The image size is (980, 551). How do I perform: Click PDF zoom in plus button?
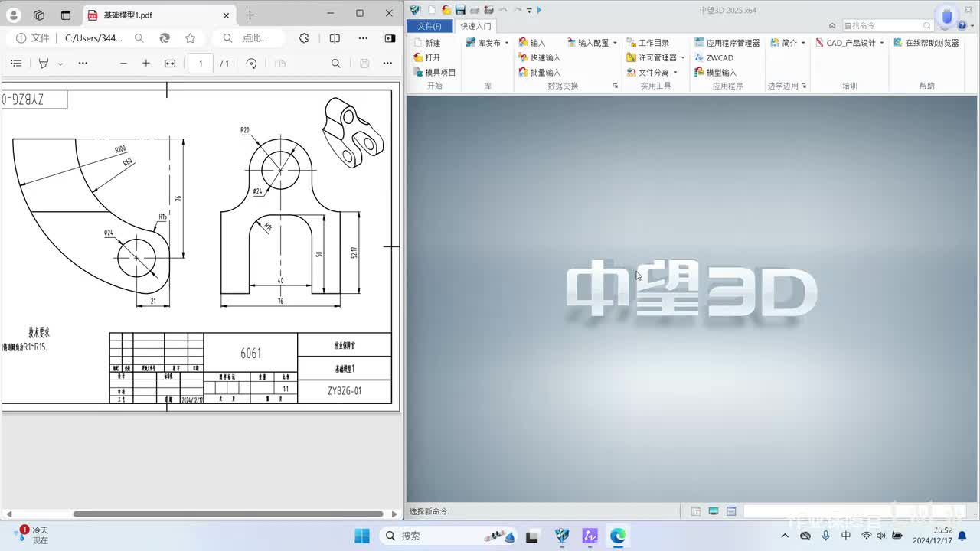[x=146, y=64]
